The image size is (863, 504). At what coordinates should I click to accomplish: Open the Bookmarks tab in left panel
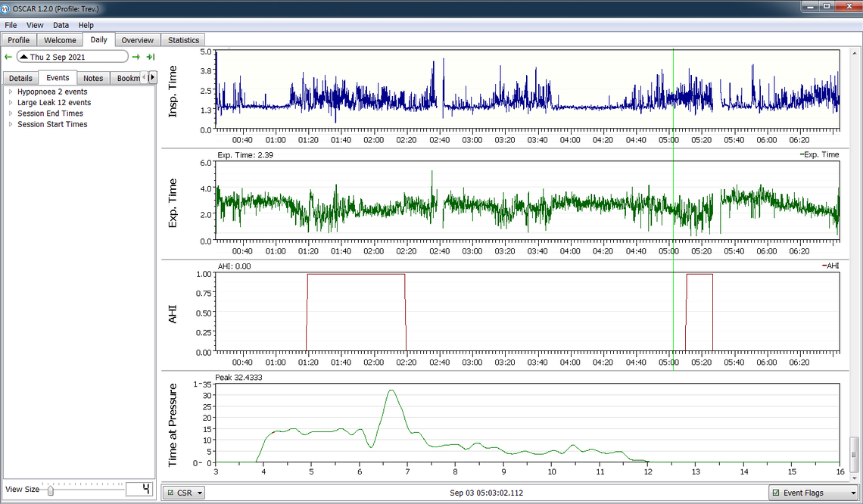tap(126, 78)
